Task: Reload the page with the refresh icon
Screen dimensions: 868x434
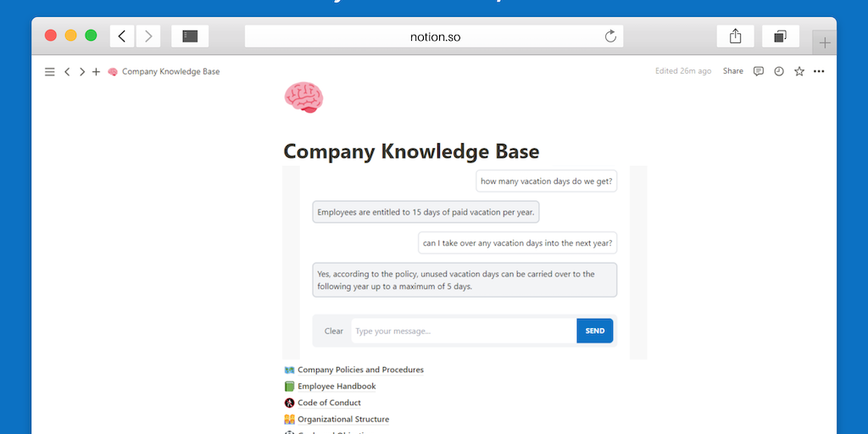Action: pyautogui.click(x=610, y=36)
